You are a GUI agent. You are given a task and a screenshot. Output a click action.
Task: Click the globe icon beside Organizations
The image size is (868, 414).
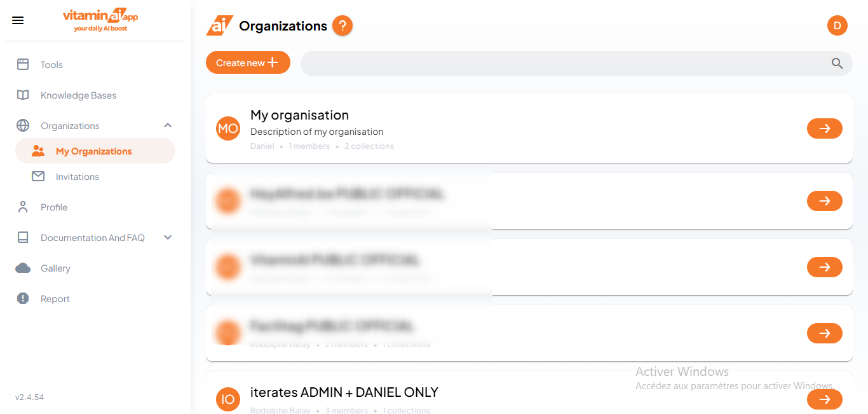[23, 125]
